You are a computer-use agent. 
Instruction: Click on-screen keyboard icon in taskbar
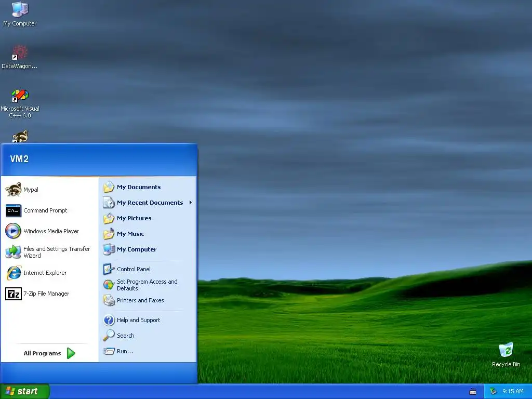tap(473, 392)
